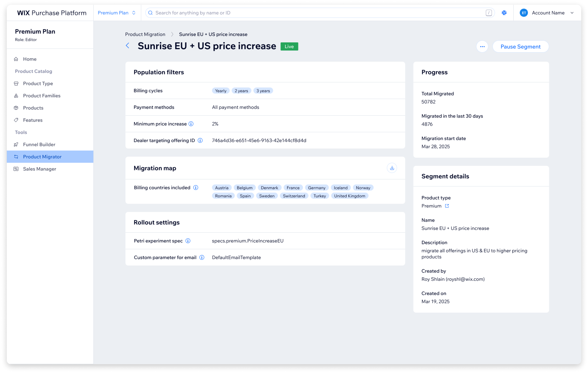Viewport: 588px width, 373px height.
Task: Go to Product Migration breadcrumb
Action: (145, 34)
